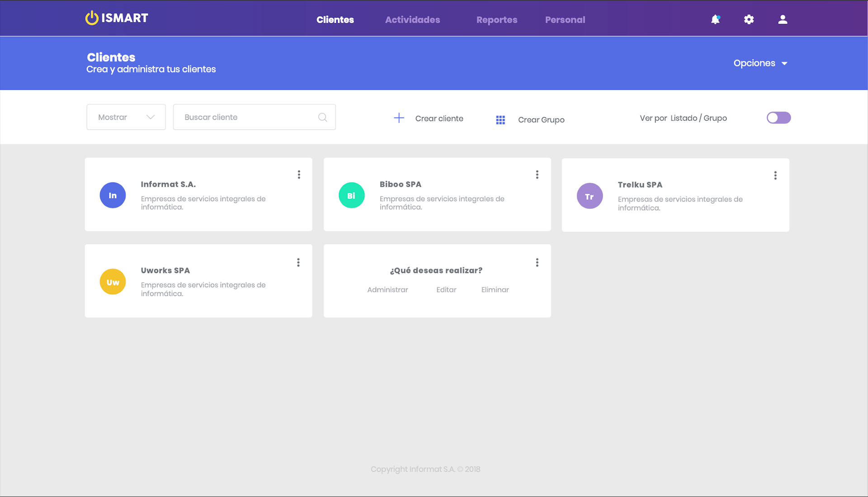Open the notifications bell
The image size is (868, 497).
coord(715,19)
